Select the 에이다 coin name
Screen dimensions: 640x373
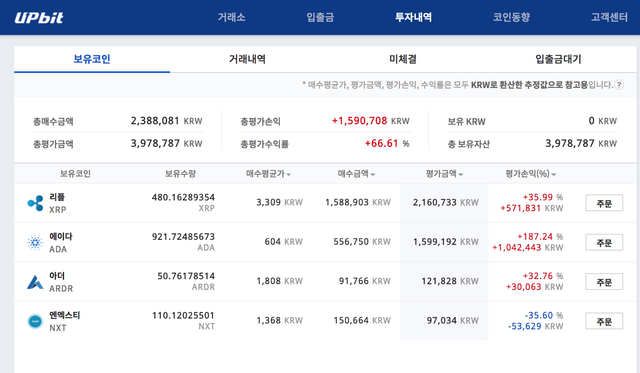pos(61,237)
